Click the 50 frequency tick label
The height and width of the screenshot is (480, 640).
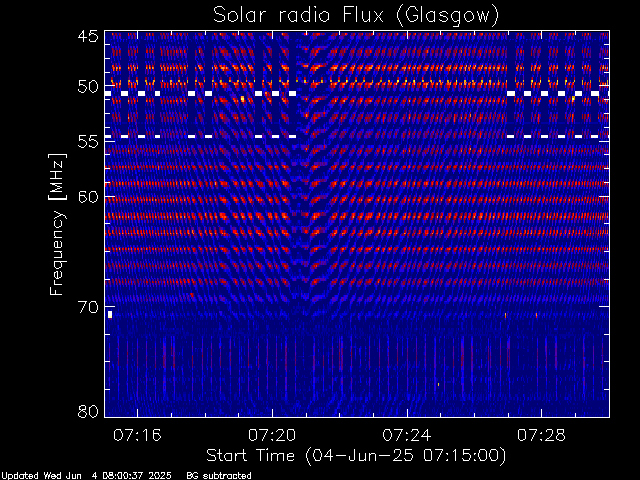pos(88,87)
